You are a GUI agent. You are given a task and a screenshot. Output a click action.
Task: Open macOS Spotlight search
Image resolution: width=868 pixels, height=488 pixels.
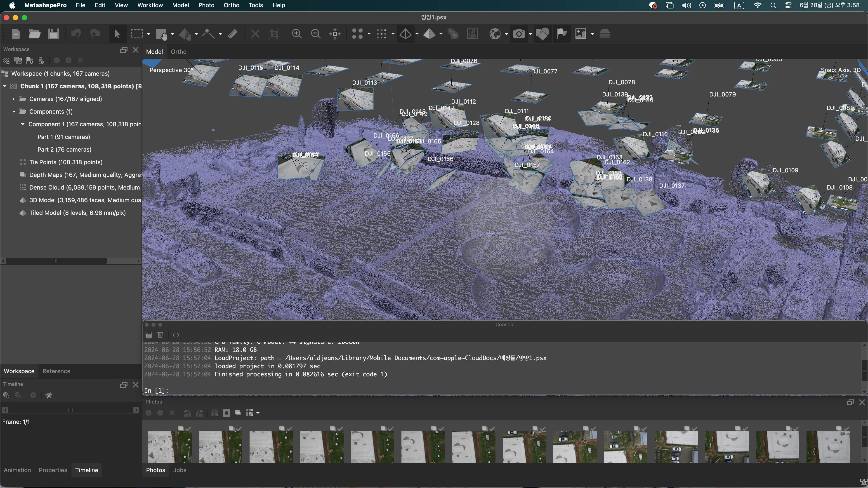pos(773,5)
